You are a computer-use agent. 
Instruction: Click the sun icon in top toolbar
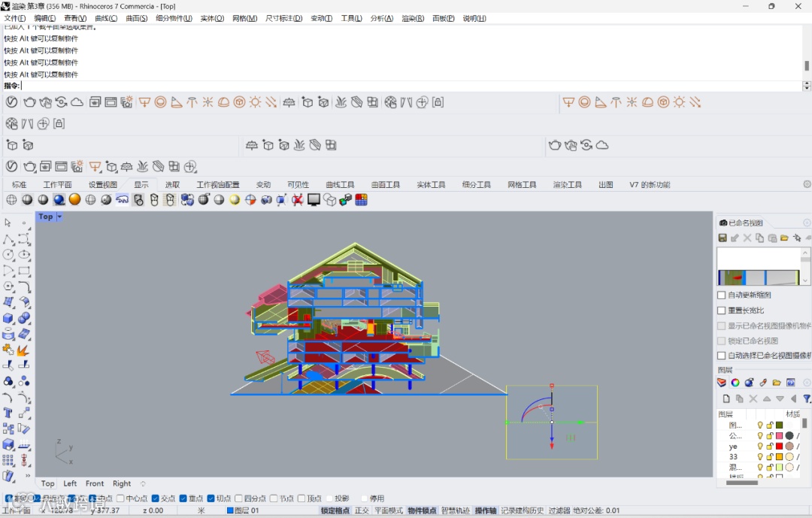pos(255,102)
